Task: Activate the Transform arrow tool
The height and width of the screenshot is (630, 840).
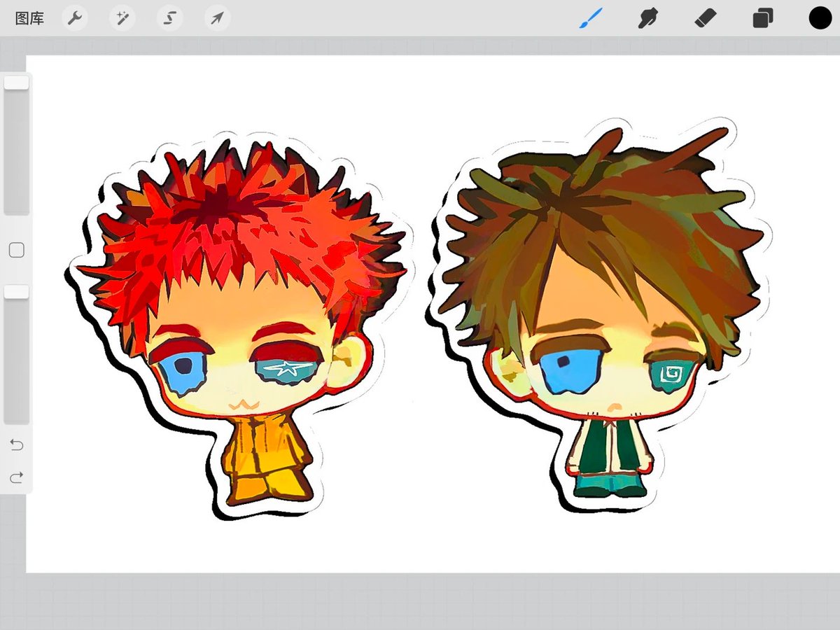Action: 218,18
